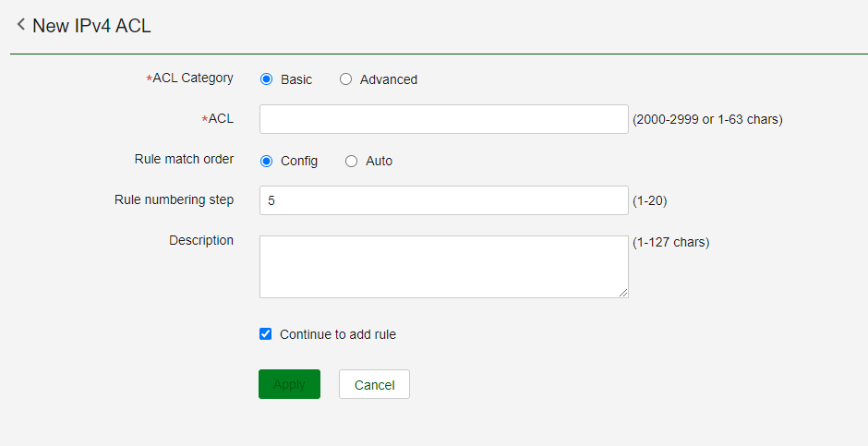Select Config rule match order radio button
Viewport: 868px width, 446px height.
(267, 161)
